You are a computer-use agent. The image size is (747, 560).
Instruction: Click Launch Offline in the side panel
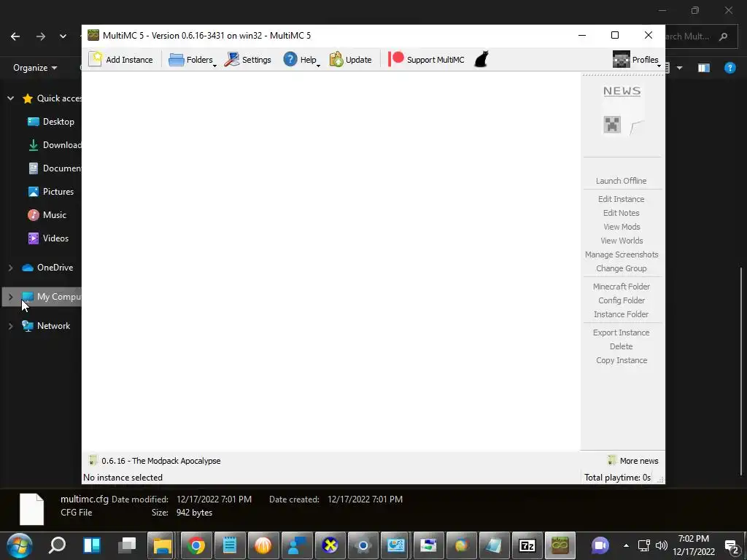point(621,181)
